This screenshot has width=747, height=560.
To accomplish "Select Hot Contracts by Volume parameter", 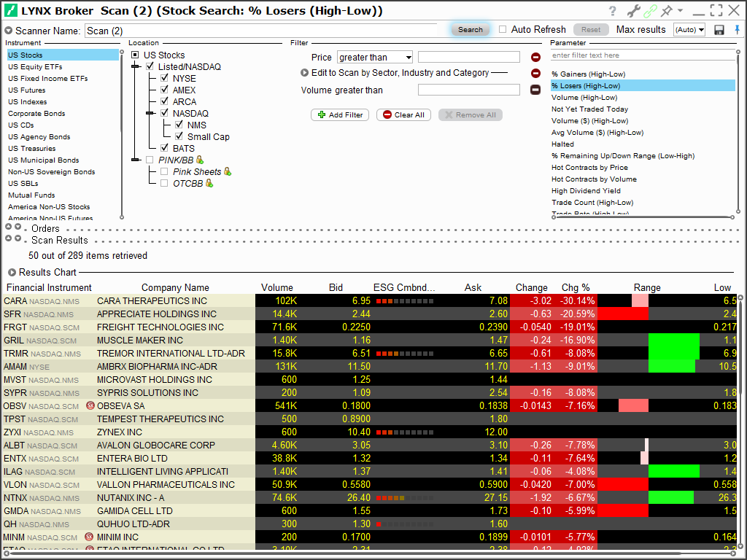I will (x=594, y=179).
